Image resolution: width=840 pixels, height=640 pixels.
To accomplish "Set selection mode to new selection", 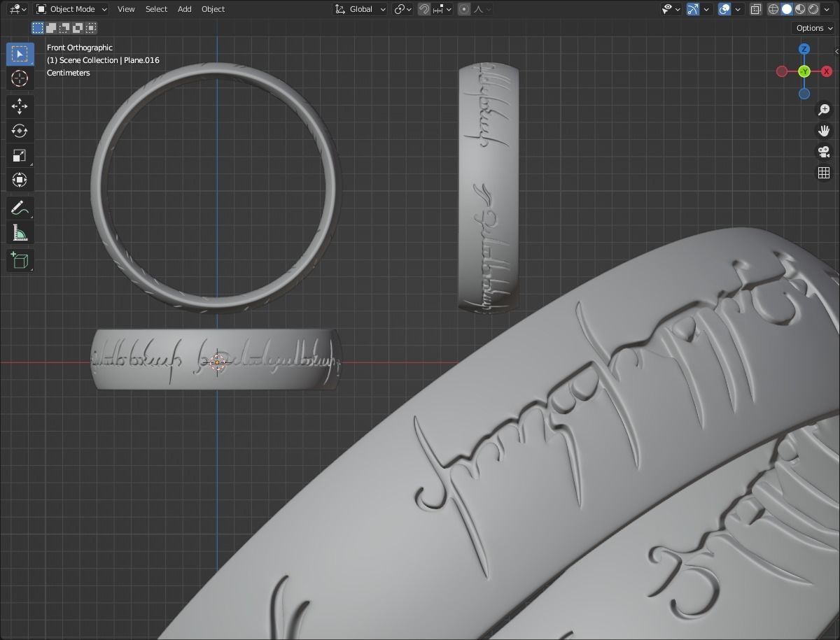I will [x=38, y=28].
